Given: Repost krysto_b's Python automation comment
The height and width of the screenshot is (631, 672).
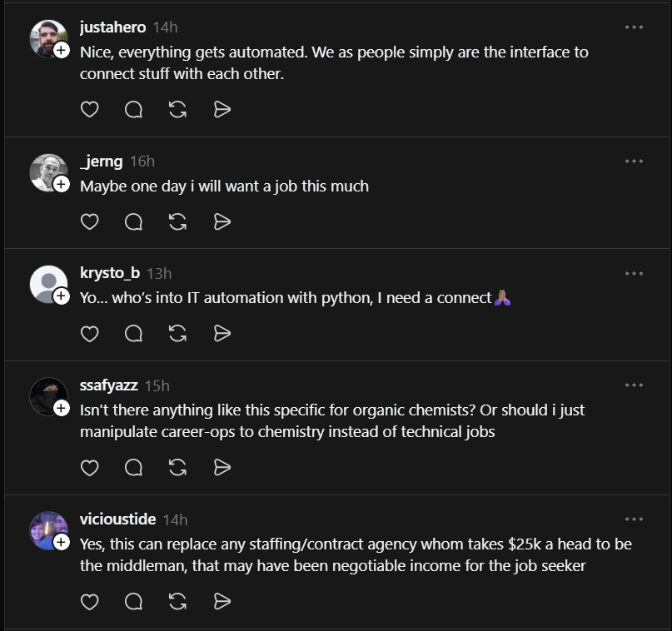Looking at the screenshot, I should pyautogui.click(x=177, y=333).
